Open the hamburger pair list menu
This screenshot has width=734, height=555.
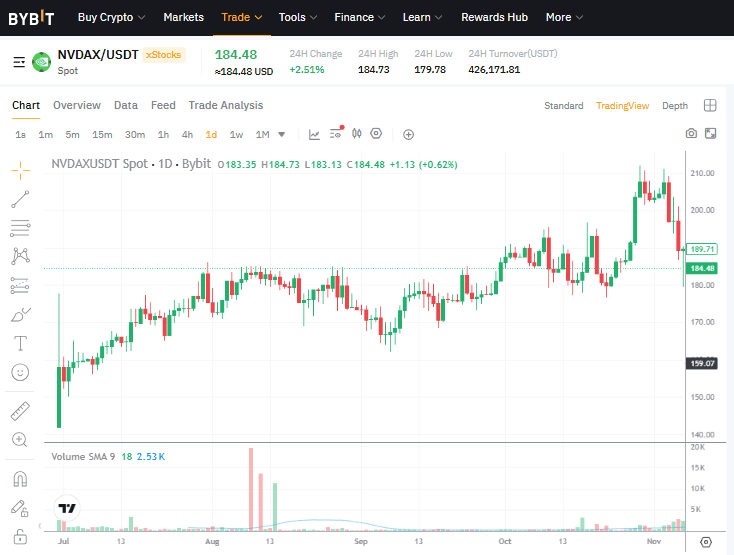coord(19,62)
